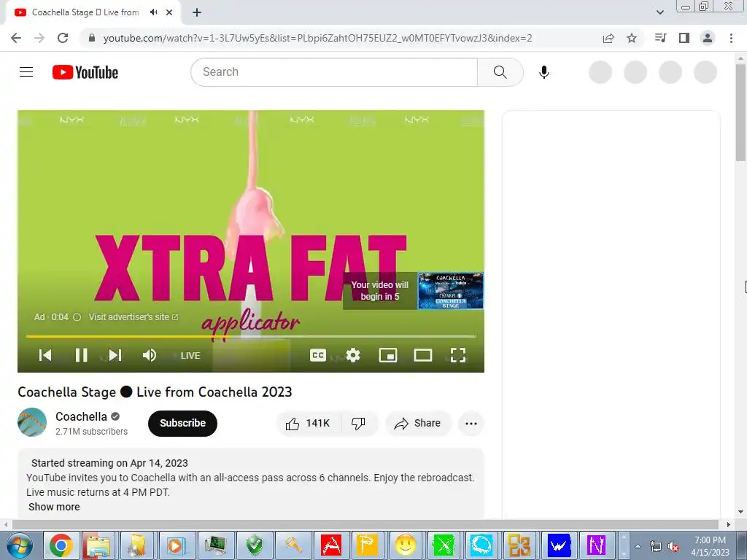Image resolution: width=747 pixels, height=560 pixels.
Task: Open the YouTube hamburger guide menu
Action: point(26,72)
